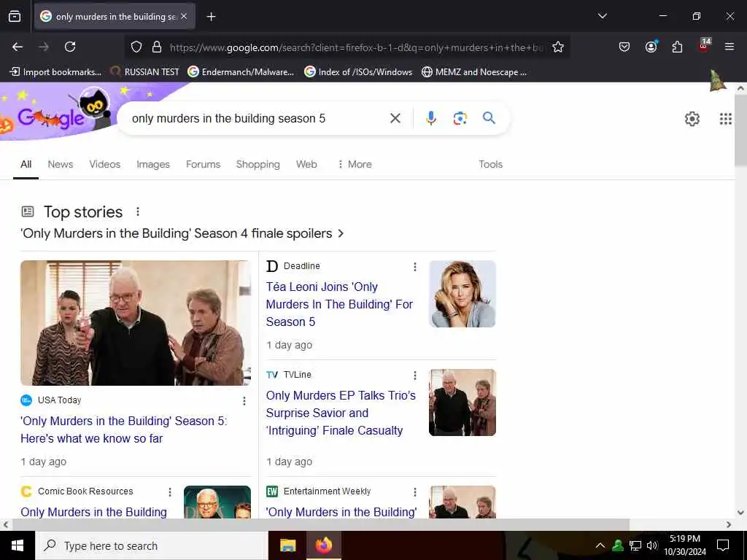Open Google quick settings gear
The image size is (747, 560).
(x=692, y=119)
